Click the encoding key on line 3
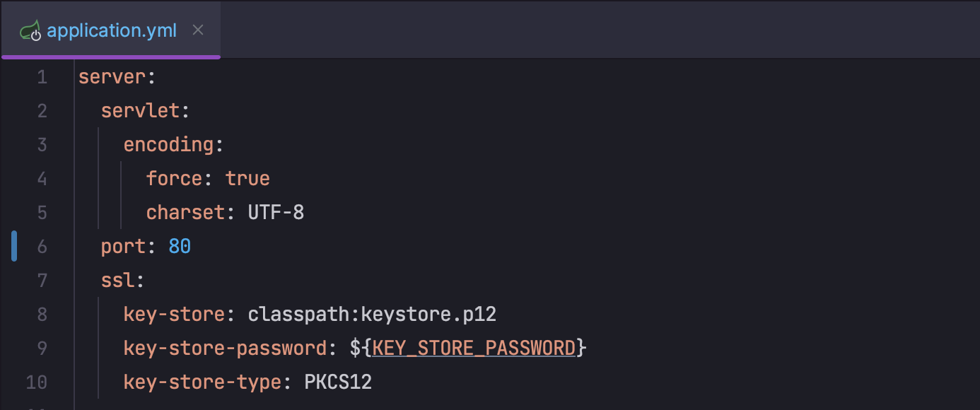Viewport: 980px width, 410px height. [x=168, y=145]
